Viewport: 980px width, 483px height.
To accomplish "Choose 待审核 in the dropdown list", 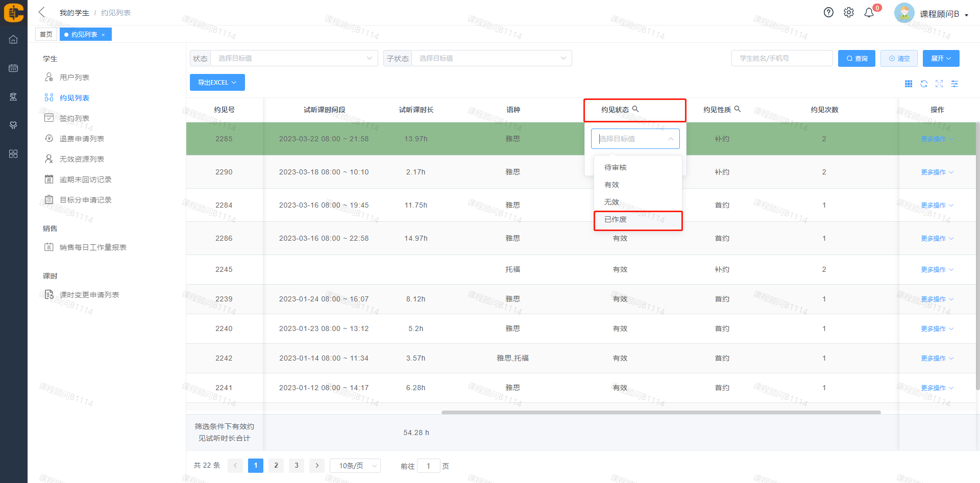I will (x=616, y=167).
